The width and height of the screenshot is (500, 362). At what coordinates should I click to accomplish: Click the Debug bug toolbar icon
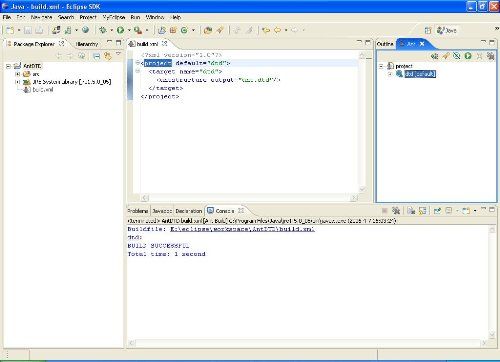(x=103, y=30)
